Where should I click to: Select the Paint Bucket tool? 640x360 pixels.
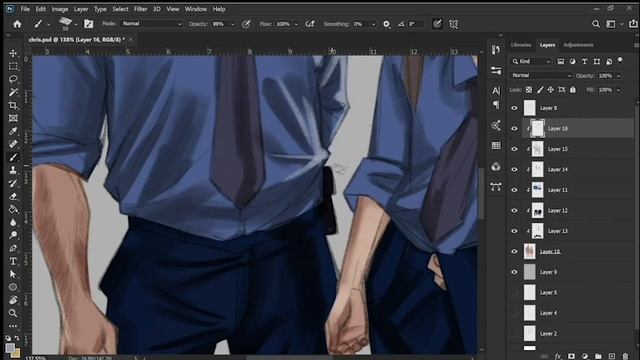[x=13, y=209]
